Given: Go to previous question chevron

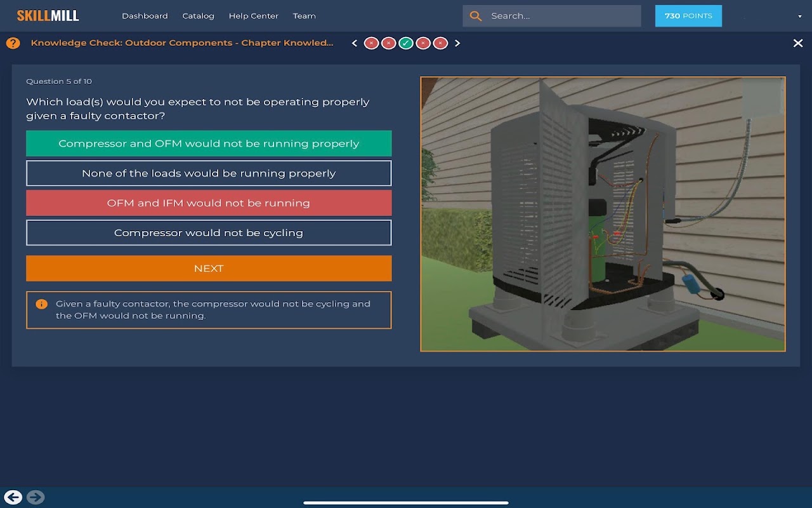Looking at the screenshot, I should [x=355, y=43].
